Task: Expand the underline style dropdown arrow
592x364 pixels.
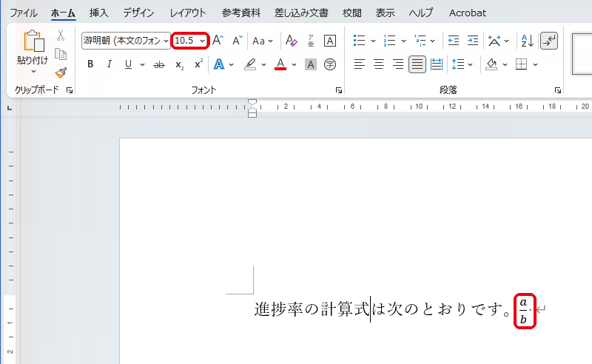Action: pos(142,64)
